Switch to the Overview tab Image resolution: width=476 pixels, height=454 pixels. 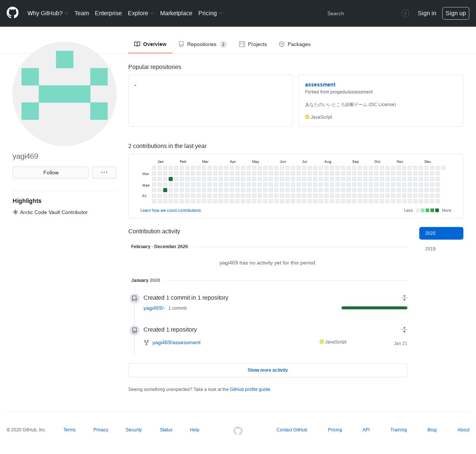(150, 44)
